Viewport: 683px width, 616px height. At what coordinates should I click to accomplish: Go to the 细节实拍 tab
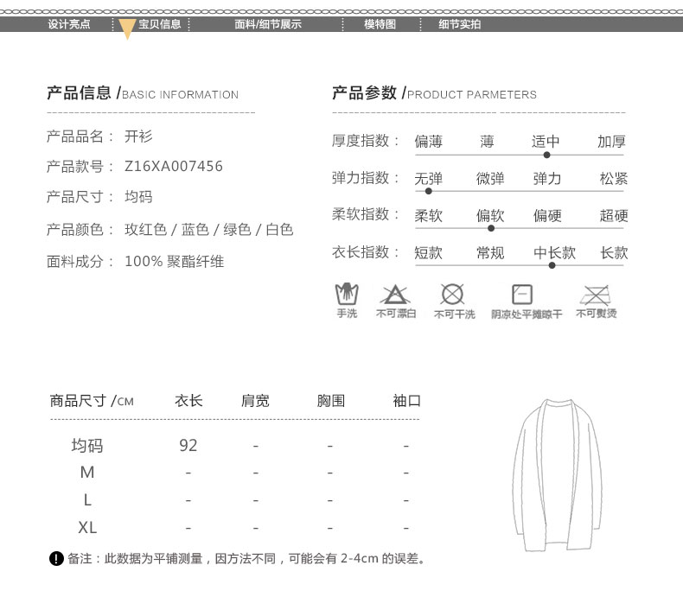(460, 24)
